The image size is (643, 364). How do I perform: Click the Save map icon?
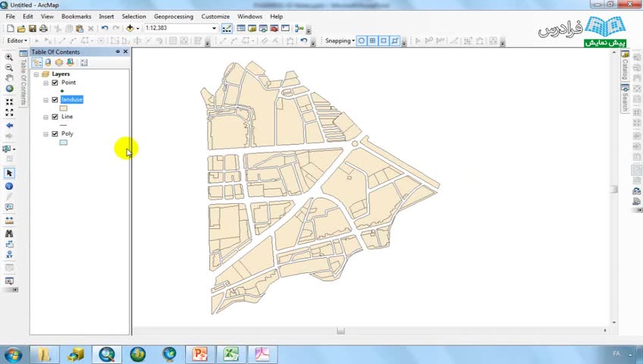[33, 28]
